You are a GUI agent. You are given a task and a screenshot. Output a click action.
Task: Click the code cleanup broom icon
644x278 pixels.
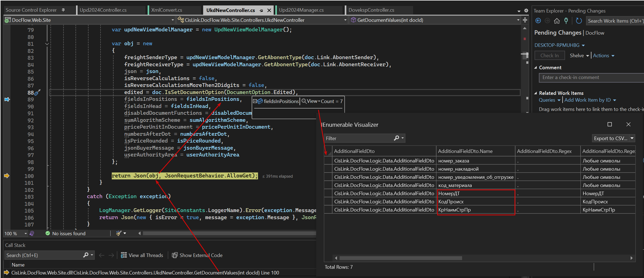[119, 233]
